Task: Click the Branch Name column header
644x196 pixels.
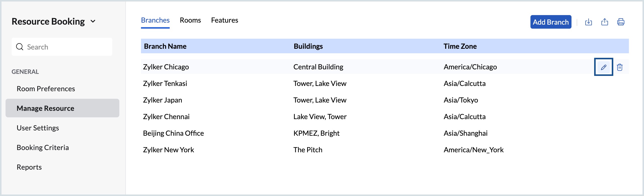Action: tap(165, 46)
